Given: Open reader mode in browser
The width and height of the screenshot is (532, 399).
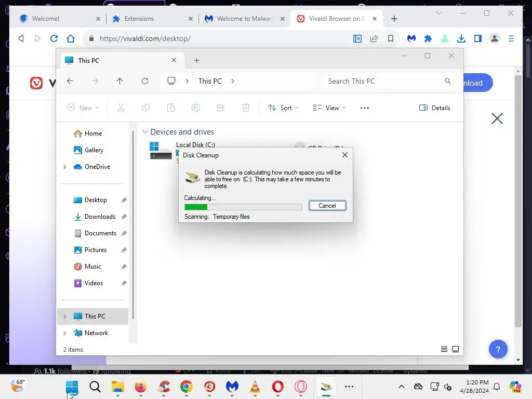Looking at the screenshot, I should 357,38.
